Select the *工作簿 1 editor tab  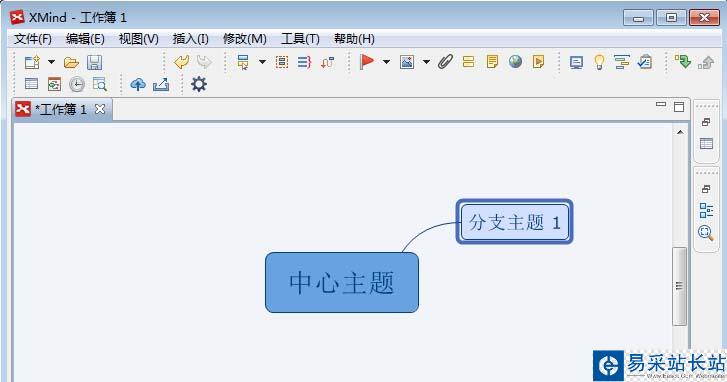pos(61,109)
